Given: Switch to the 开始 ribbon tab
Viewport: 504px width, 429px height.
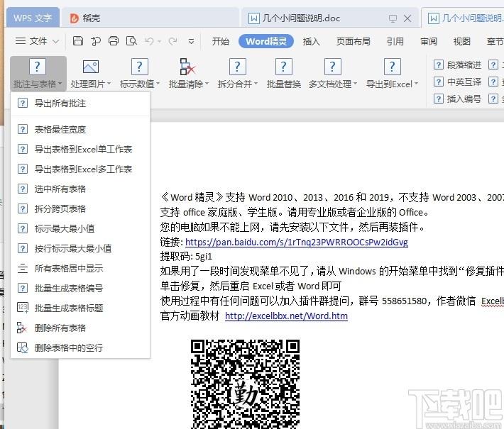Looking at the screenshot, I should tap(221, 41).
